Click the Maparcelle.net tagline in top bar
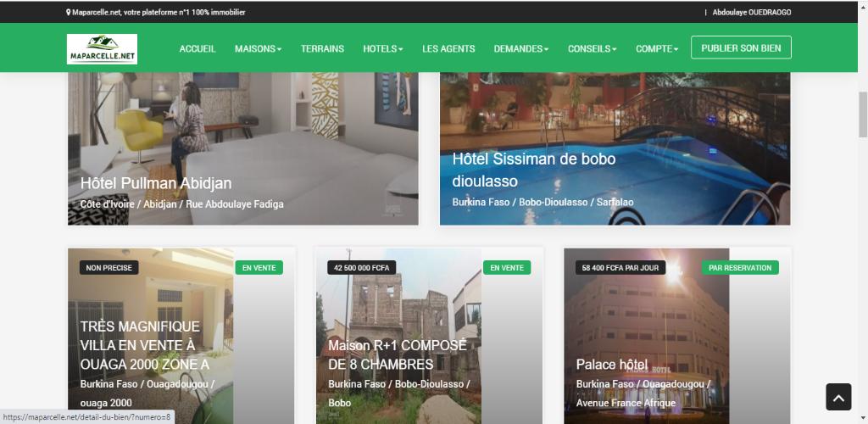This screenshot has width=868, height=424. point(159,12)
